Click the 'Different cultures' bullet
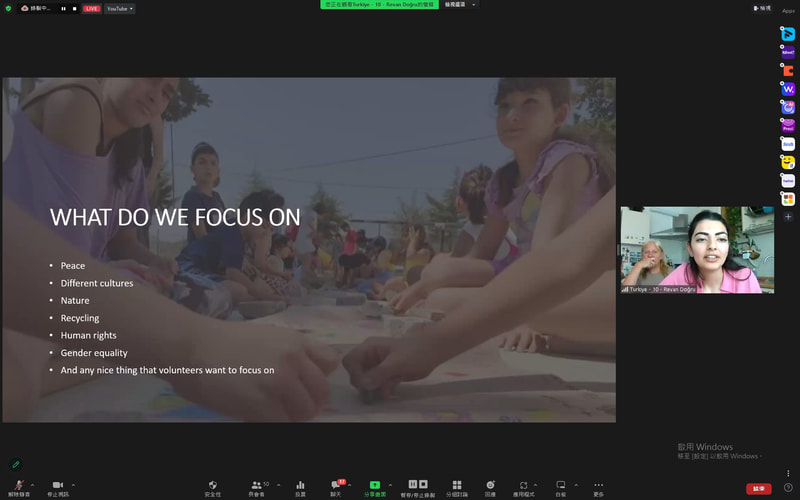 (x=97, y=283)
